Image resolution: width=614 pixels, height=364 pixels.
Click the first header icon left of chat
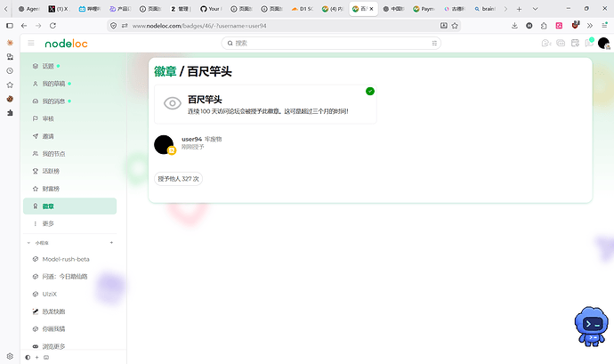click(x=546, y=43)
